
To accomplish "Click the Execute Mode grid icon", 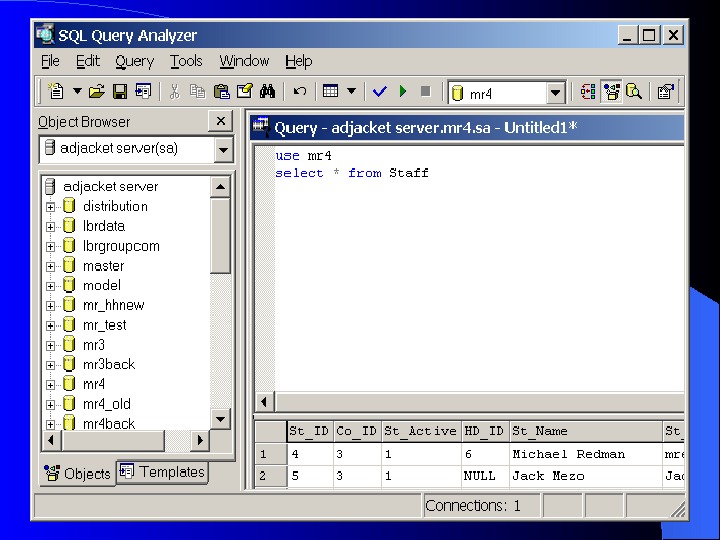I will click(330, 91).
